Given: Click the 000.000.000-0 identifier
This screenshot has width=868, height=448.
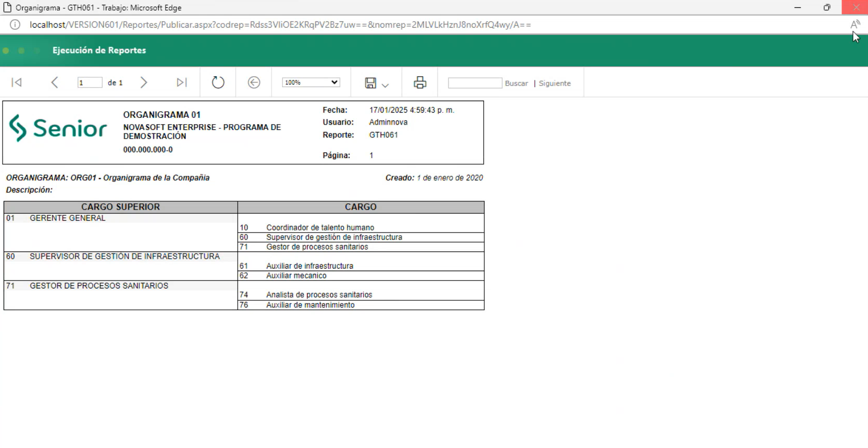Looking at the screenshot, I should [148, 150].
